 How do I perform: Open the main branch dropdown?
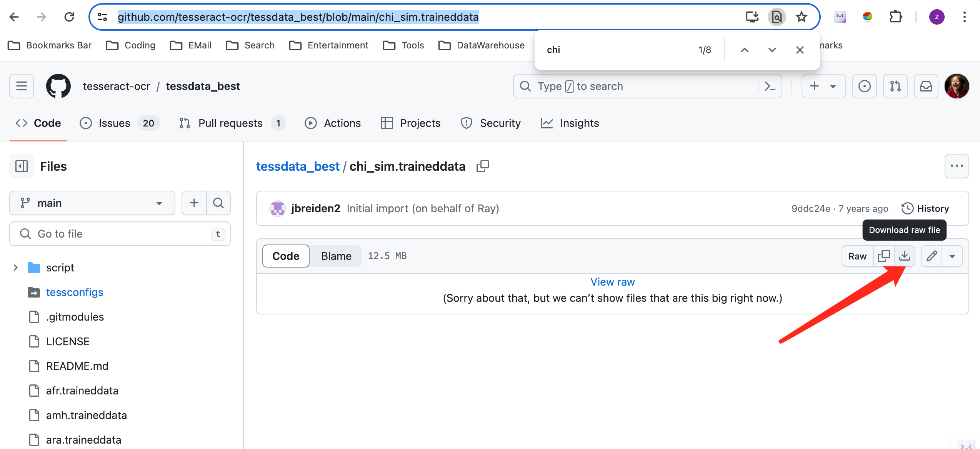(x=92, y=203)
